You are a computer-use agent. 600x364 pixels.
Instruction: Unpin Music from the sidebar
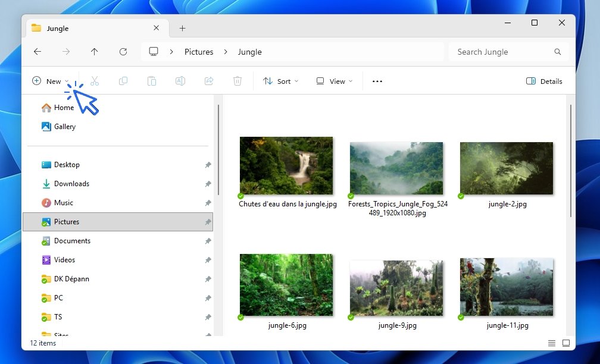pos(208,203)
